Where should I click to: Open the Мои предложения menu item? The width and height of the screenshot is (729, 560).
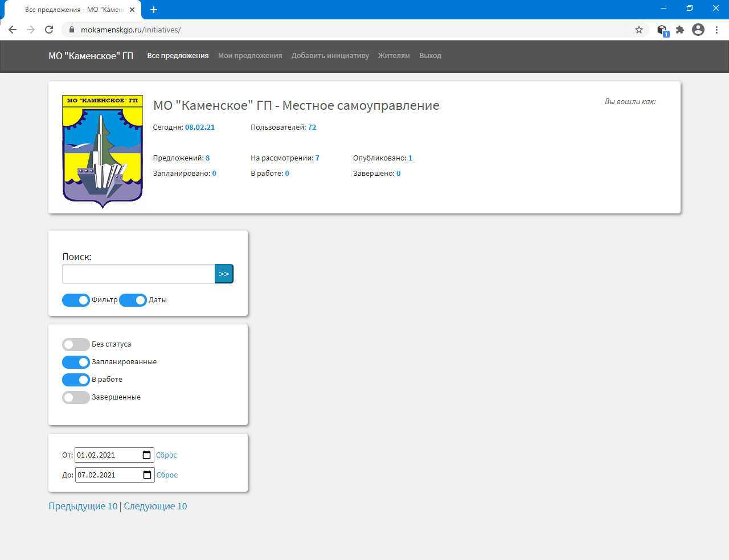point(250,56)
